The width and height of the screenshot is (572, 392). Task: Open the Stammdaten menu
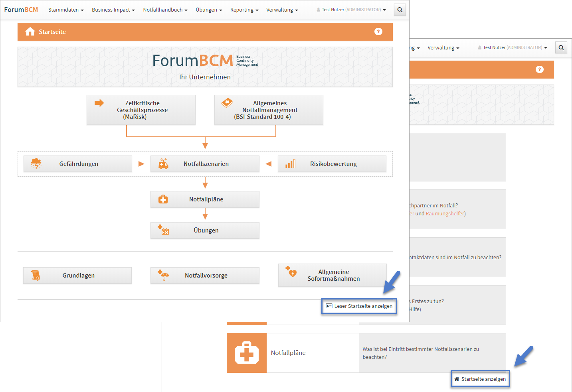66,10
